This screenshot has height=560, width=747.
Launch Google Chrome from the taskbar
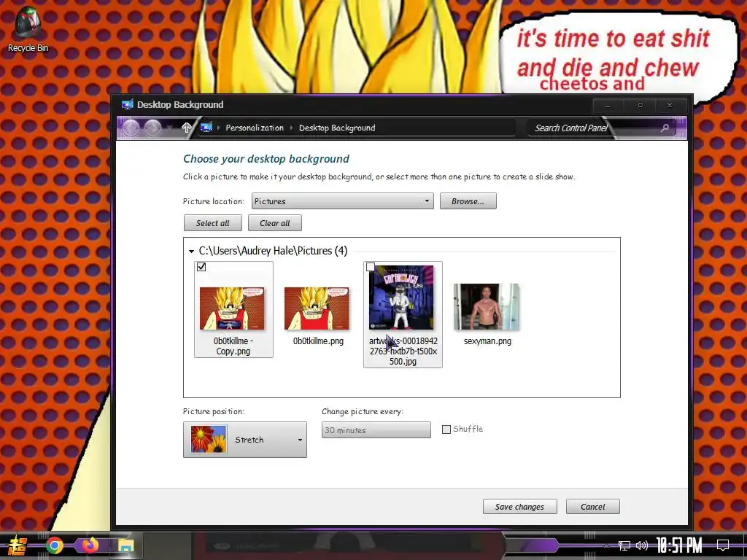pos(54,545)
